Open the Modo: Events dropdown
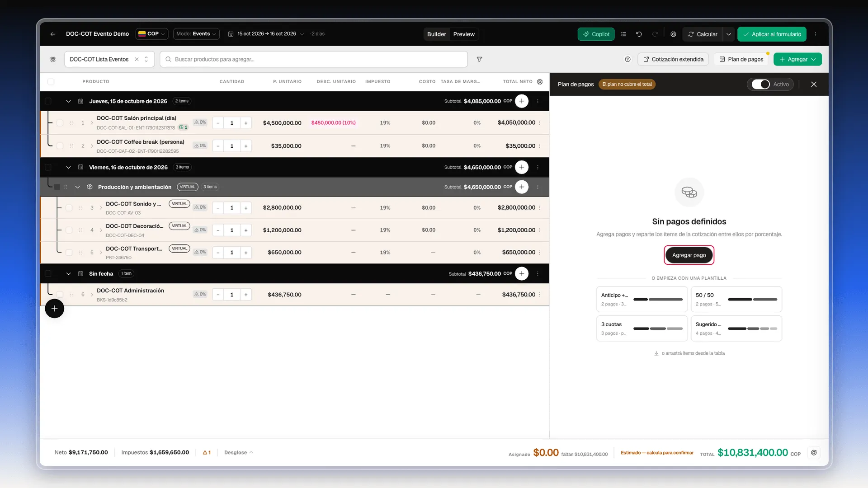The image size is (868, 488). tap(196, 34)
